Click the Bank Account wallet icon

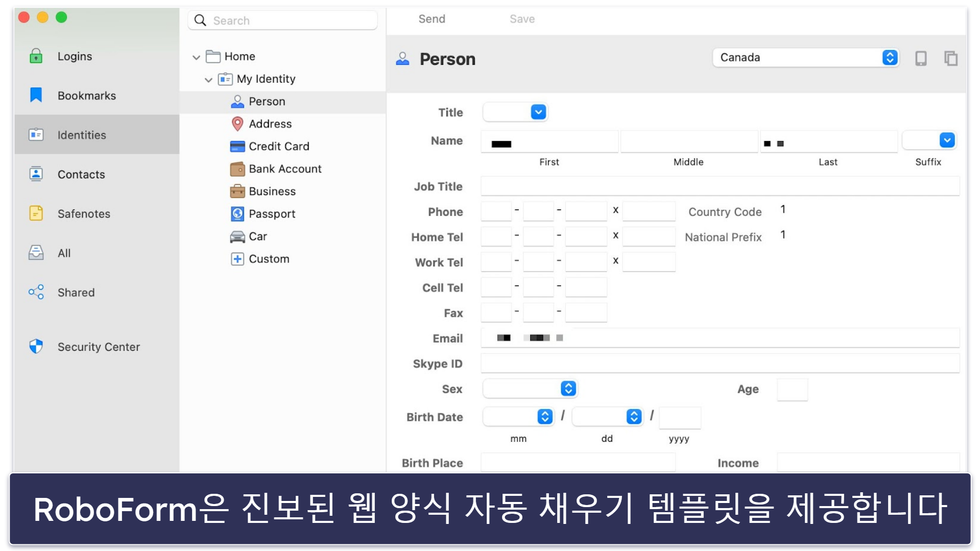click(237, 169)
